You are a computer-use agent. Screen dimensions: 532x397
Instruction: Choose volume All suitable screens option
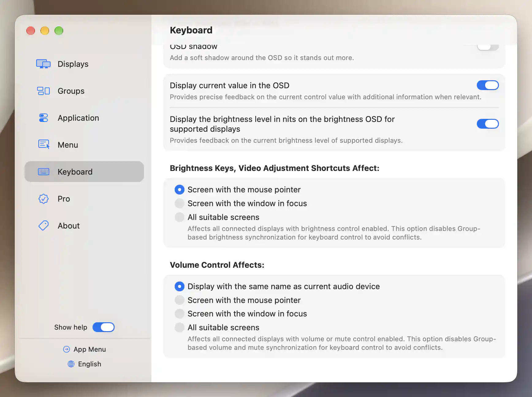(x=180, y=327)
